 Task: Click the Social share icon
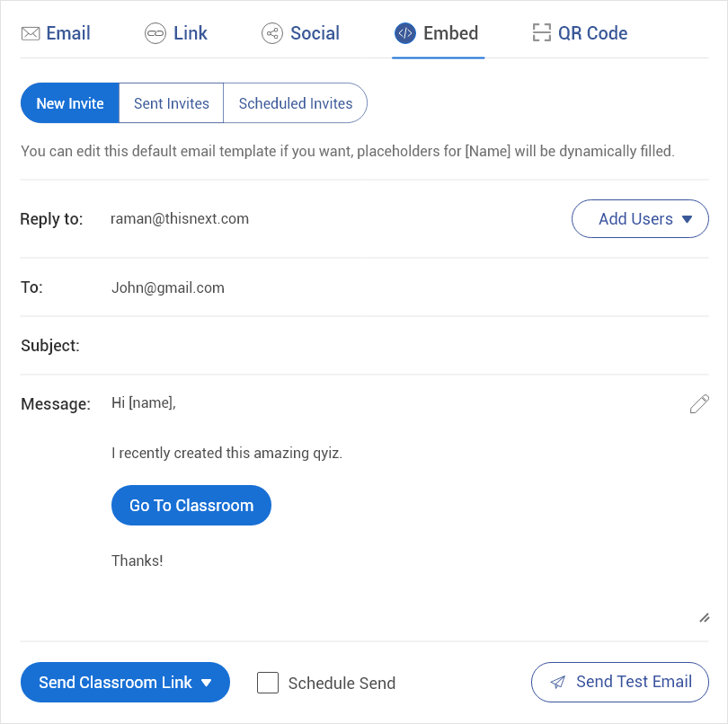271,34
